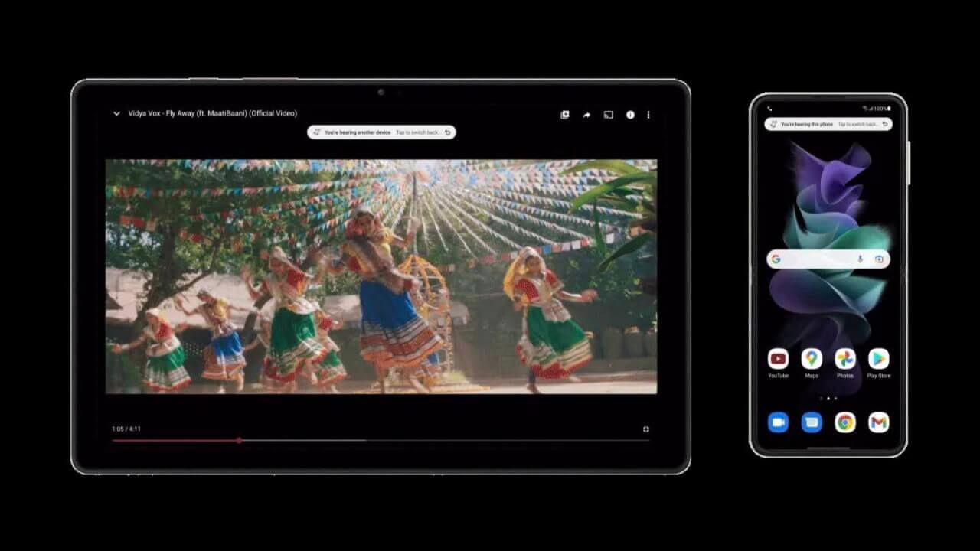Screen dimensions: 980x551
Task: Tap the phone's "hearing this phone" switch-back banner
Action: coord(828,124)
